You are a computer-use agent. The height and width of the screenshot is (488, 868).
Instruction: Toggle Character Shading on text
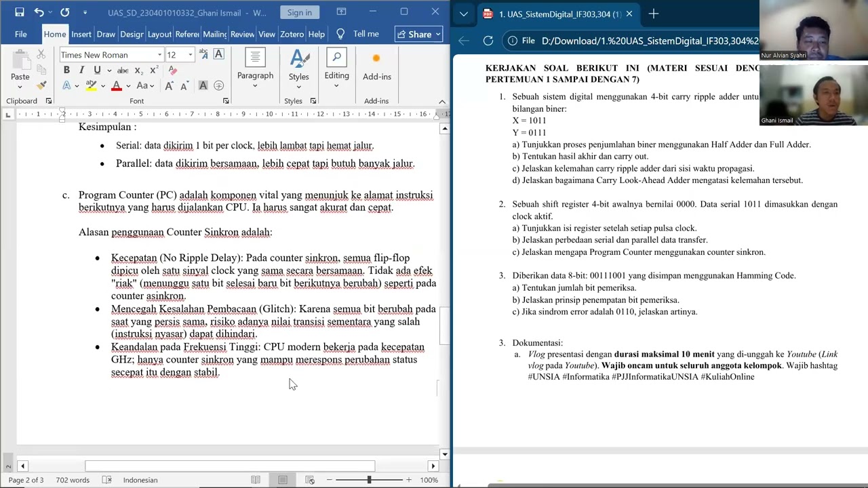point(203,85)
